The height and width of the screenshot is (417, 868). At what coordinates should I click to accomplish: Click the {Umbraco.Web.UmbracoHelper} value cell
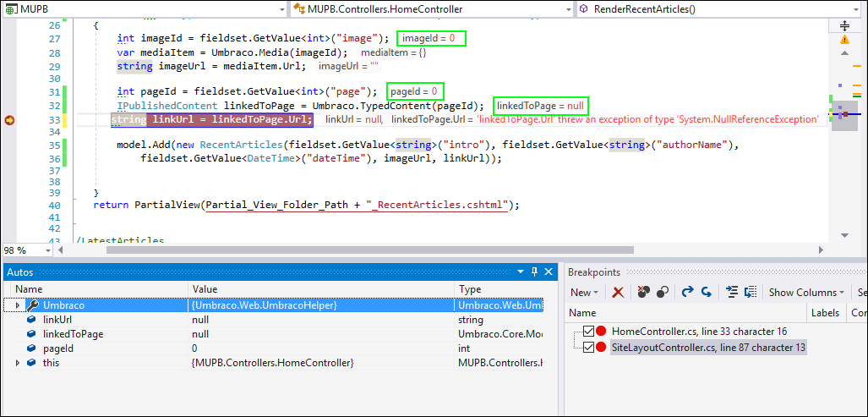[x=322, y=305]
